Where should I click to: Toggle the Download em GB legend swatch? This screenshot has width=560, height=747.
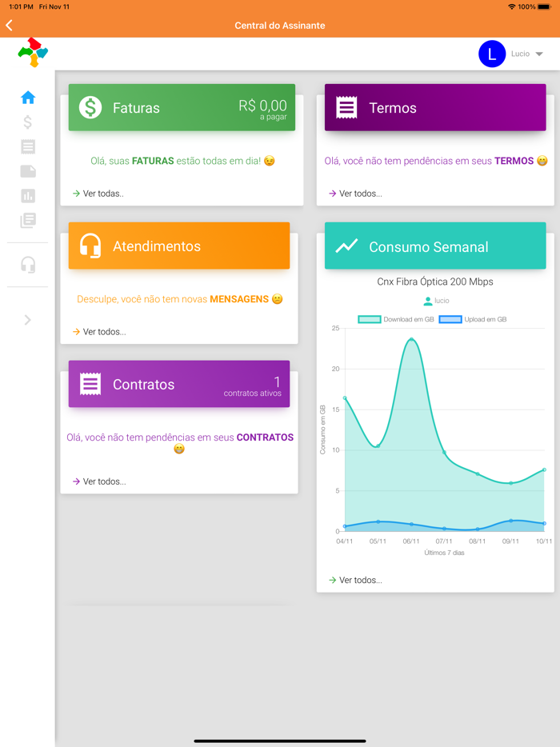pyautogui.click(x=370, y=319)
